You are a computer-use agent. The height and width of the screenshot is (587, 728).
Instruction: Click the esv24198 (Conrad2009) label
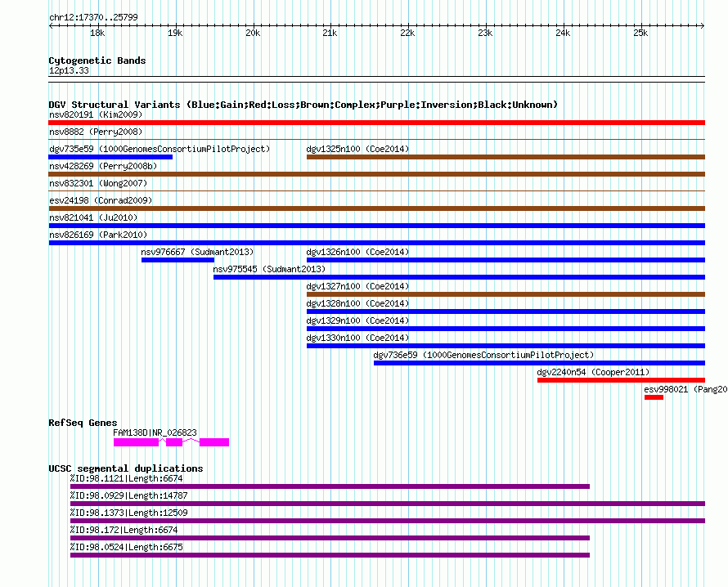click(x=101, y=200)
